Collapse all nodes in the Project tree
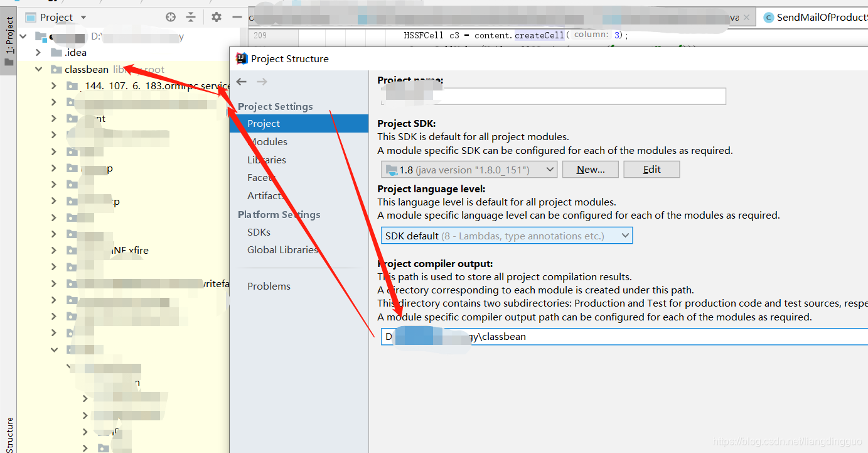The height and width of the screenshot is (453, 868). click(191, 17)
